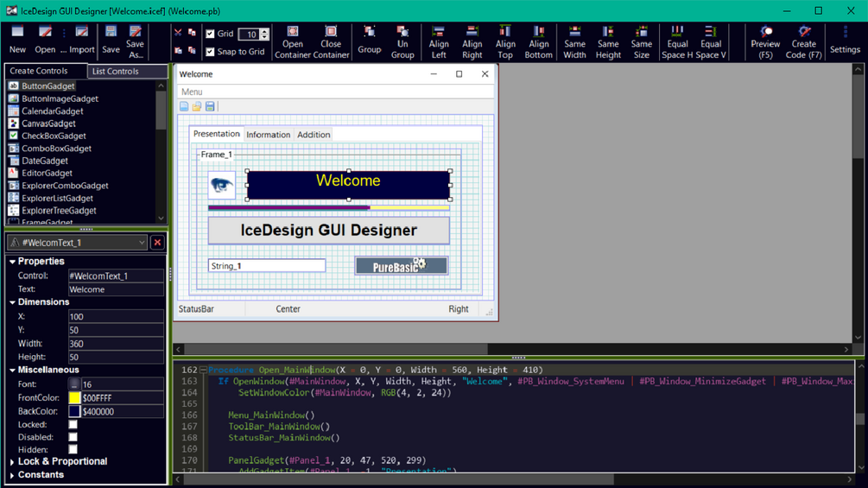Collapse the Miscellaneous section
The height and width of the screenshot is (488, 868).
click(x=12, y=371)
